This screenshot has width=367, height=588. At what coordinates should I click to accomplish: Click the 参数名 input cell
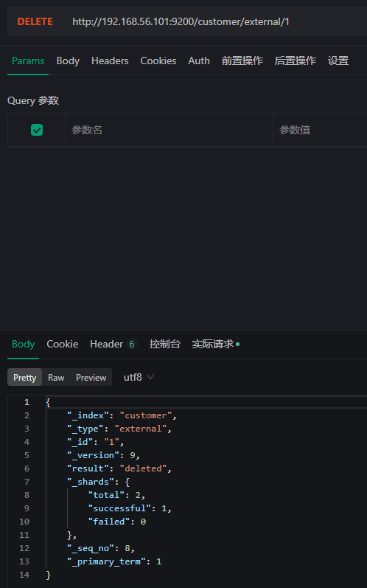(169, 130)
